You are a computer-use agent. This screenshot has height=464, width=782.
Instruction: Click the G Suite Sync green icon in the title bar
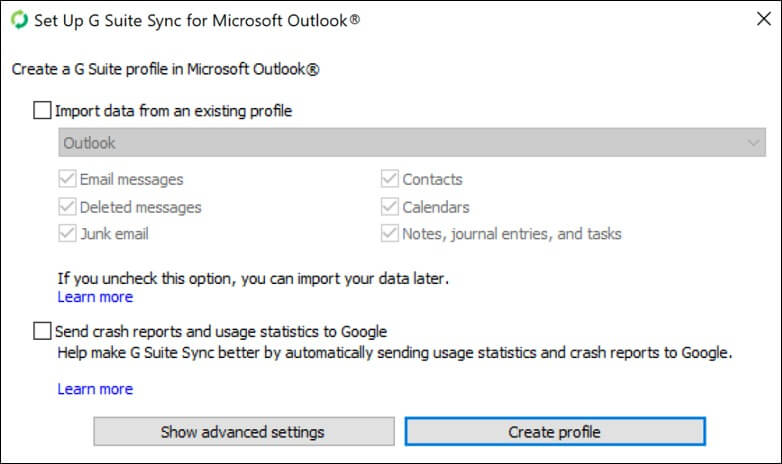coord(19,20)
